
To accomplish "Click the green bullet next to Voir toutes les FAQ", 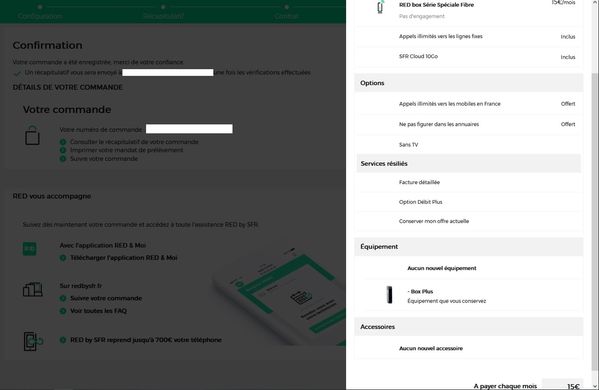I will 63,311.
